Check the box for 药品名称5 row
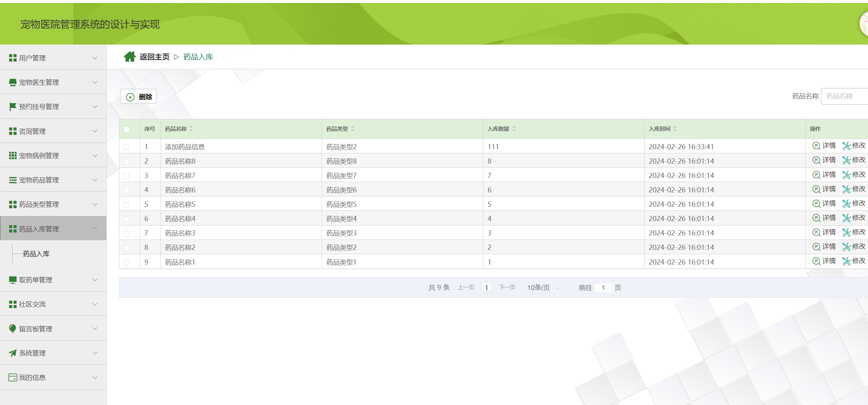 (x=127, y=205)
